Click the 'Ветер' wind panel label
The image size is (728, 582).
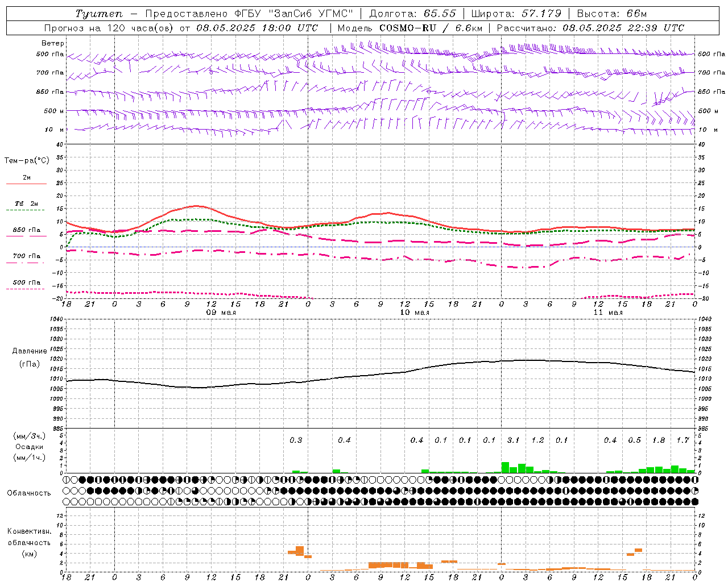[53, 43]
